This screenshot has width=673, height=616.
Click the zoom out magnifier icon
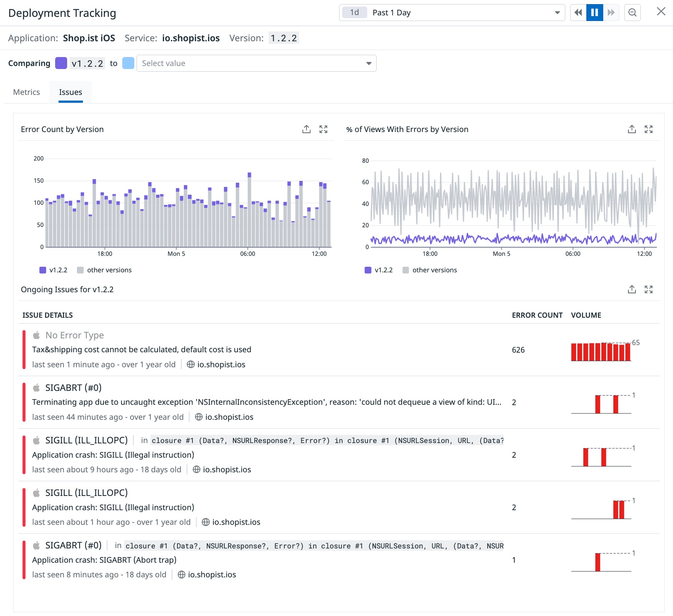tap(632, 13)
